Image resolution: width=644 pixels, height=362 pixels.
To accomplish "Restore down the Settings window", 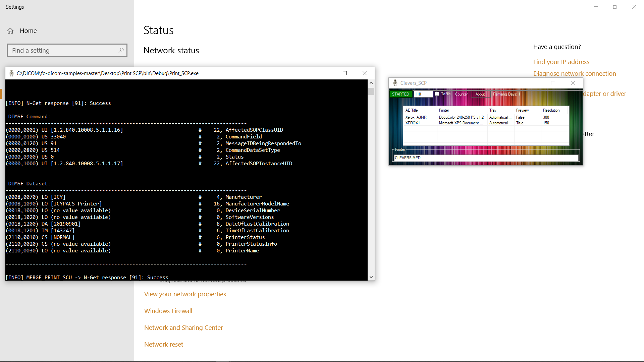I will 615,7.
